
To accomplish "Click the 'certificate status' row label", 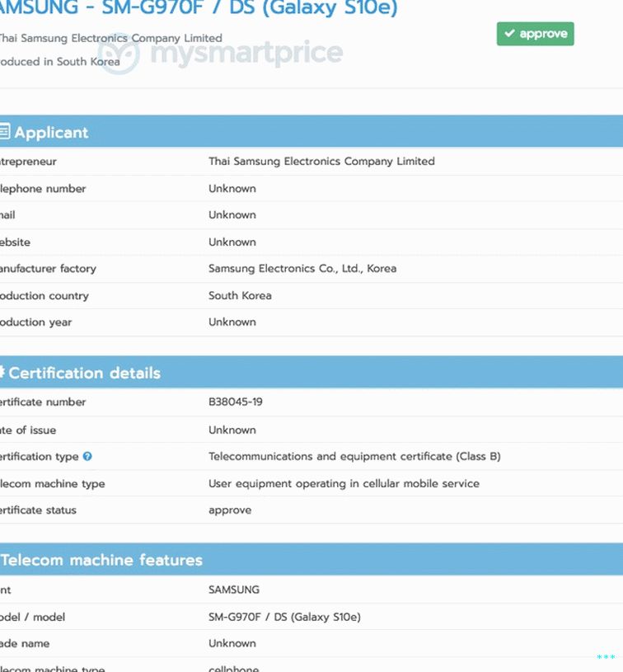I will point(38,510).
